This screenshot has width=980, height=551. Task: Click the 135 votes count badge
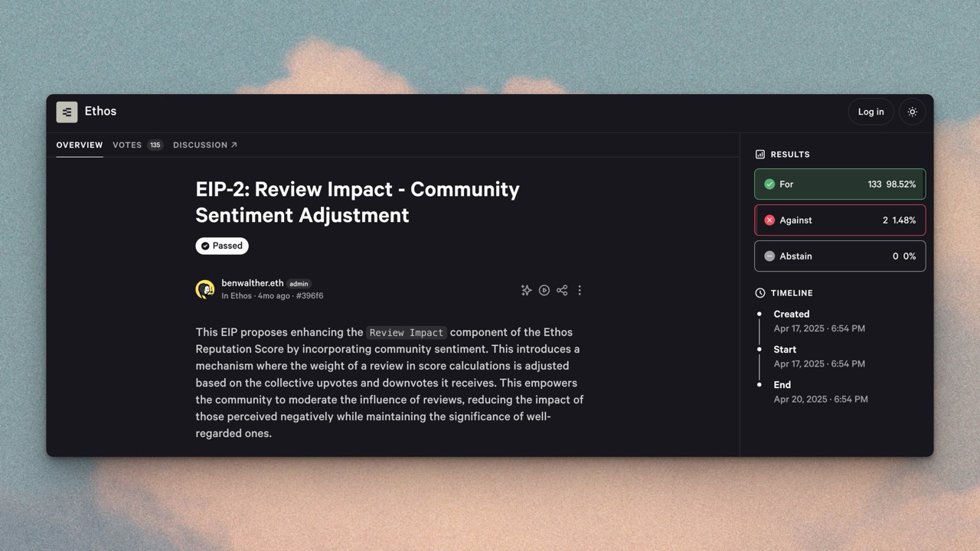point(155,145)
